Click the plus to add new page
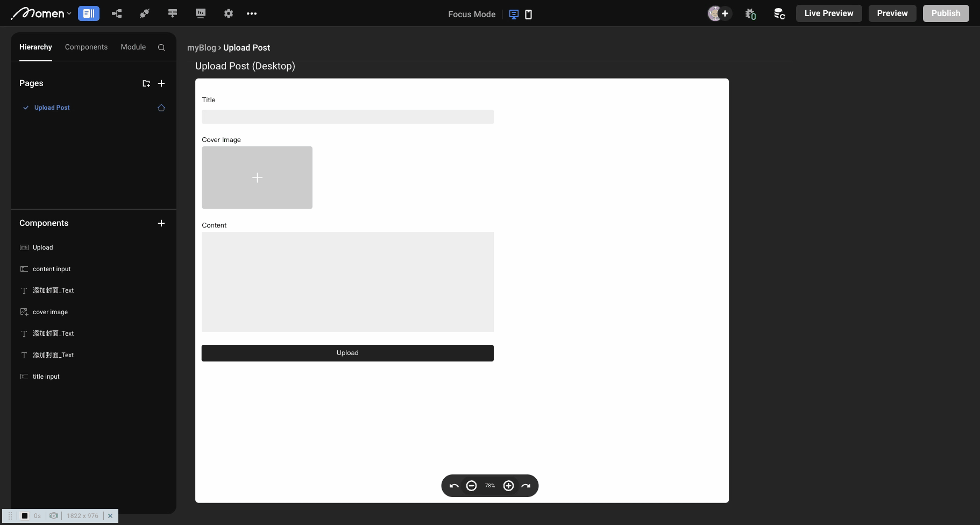980x525 pixels. (161, 83)
